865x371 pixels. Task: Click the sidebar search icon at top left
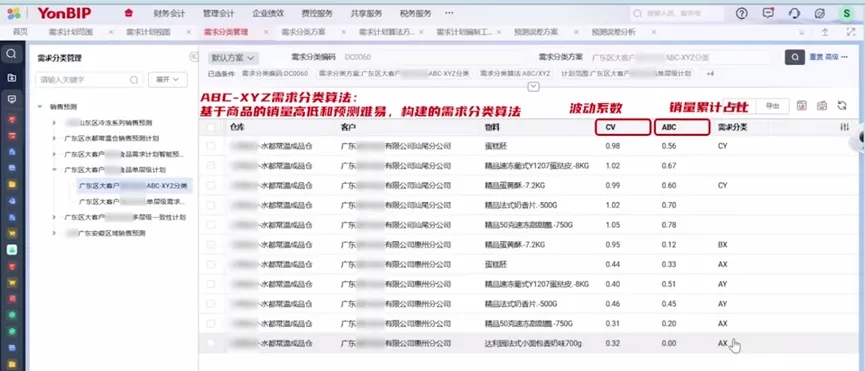[11, 54]
